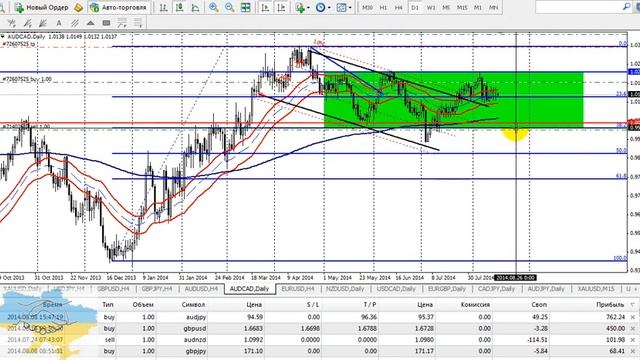Switch to the GBPJPY,H4 chart tab
This screenshot has height=360, width=640.
157,289
